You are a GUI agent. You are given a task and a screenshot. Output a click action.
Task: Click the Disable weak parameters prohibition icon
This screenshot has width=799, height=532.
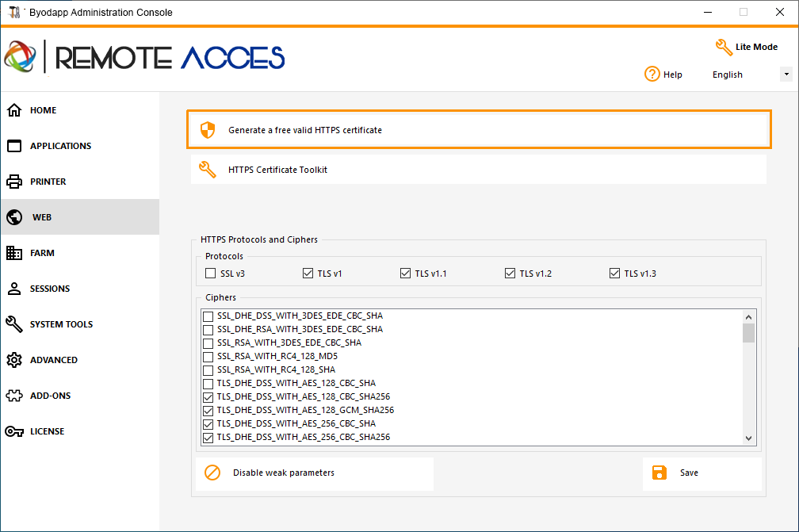click(212, 473)
